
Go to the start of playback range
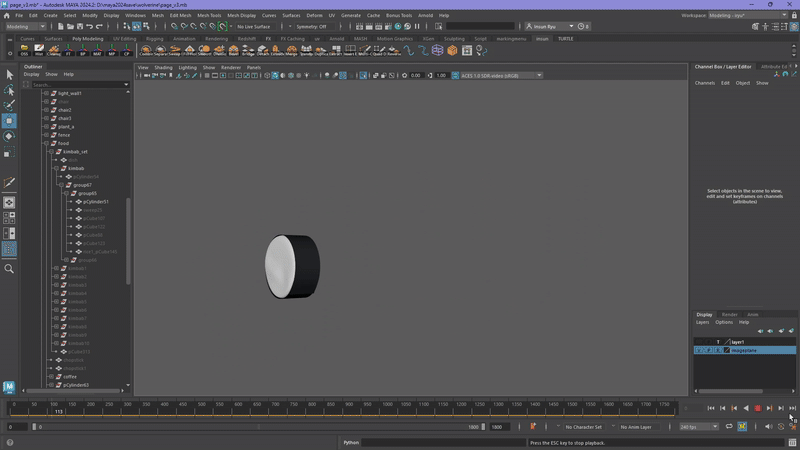pos(711,408)
